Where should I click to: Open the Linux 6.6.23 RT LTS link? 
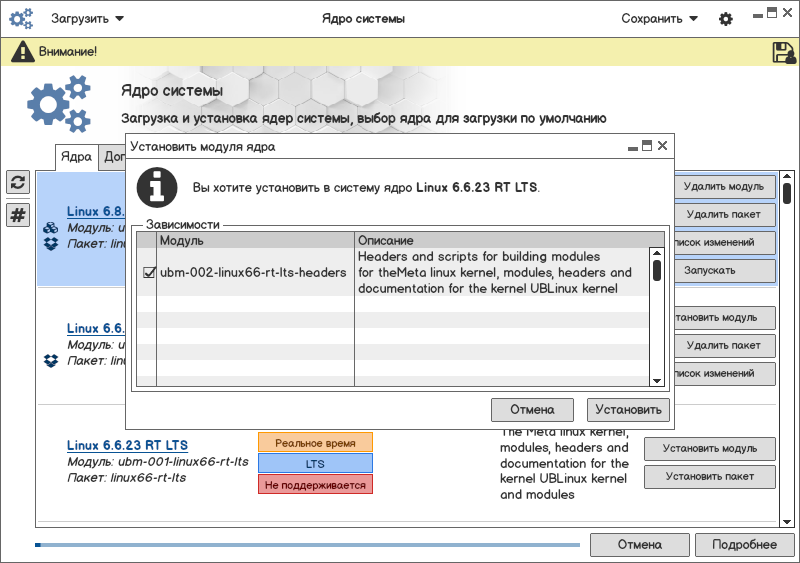[127, 445]
